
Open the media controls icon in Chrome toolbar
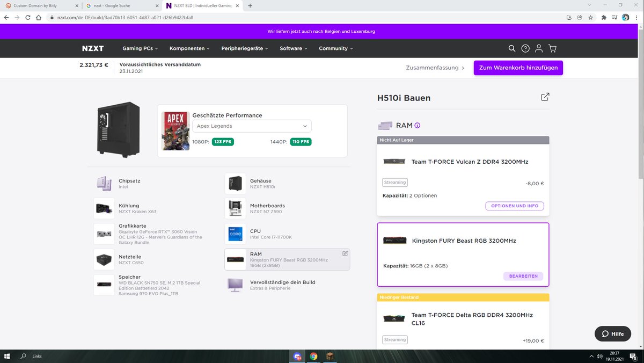615,17
